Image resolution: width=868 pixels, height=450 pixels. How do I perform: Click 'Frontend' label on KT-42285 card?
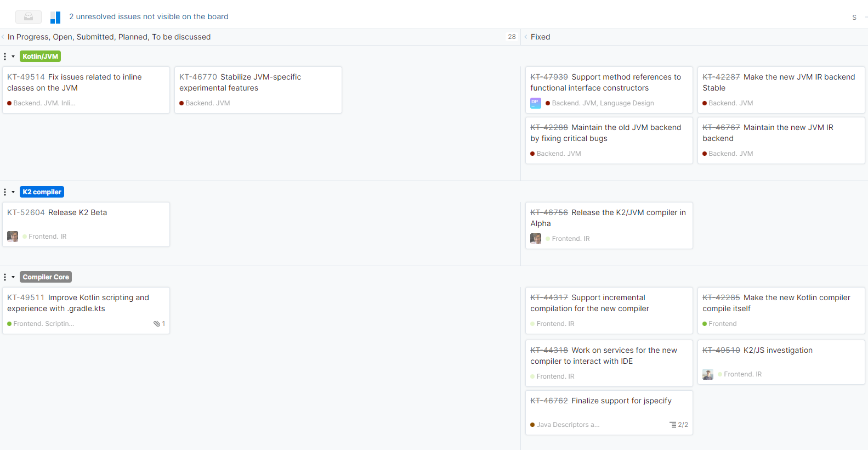722,324
